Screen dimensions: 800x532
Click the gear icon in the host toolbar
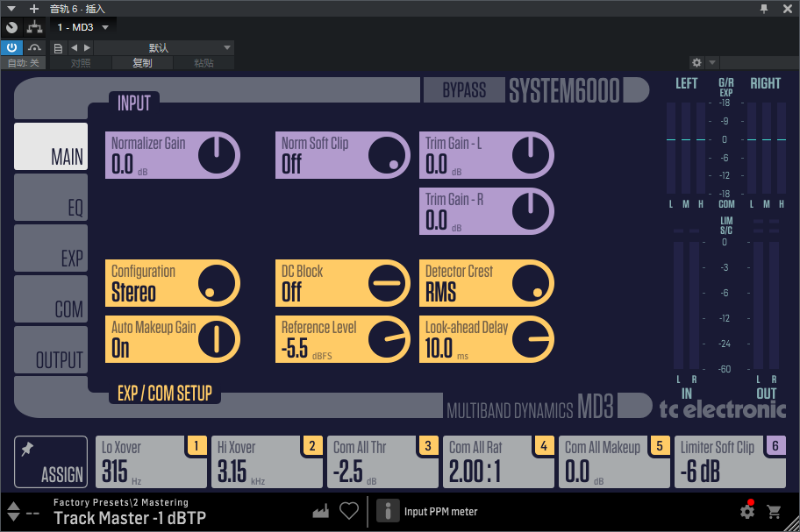coord(696,63)
